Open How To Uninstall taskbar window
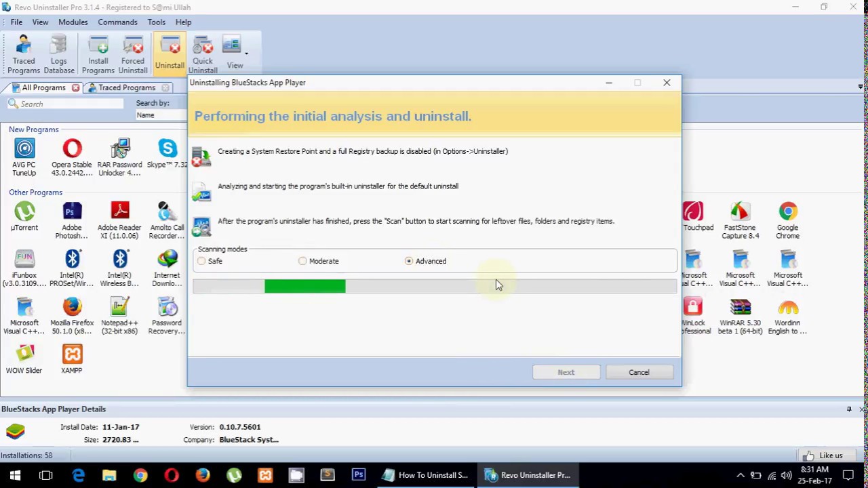The height and width of the screenshot is (488, 868). tap(425, 475)
